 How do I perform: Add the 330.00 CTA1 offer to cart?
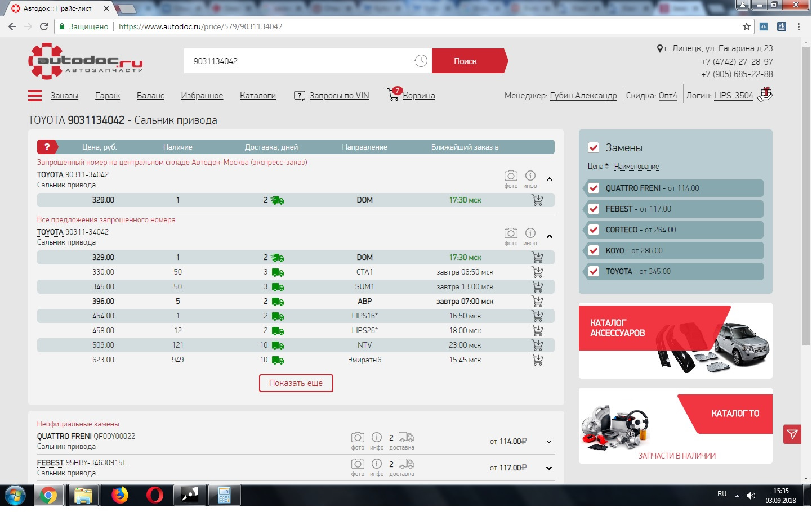pyautogui.click(x=538, y=272)
